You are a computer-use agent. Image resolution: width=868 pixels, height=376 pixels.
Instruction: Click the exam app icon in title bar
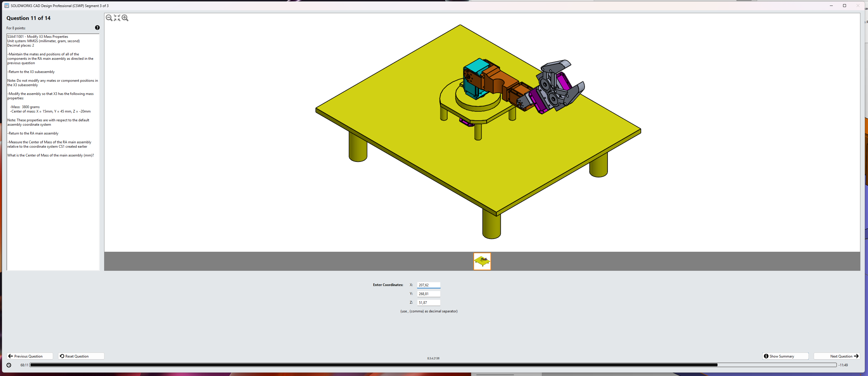click(6, 6)
